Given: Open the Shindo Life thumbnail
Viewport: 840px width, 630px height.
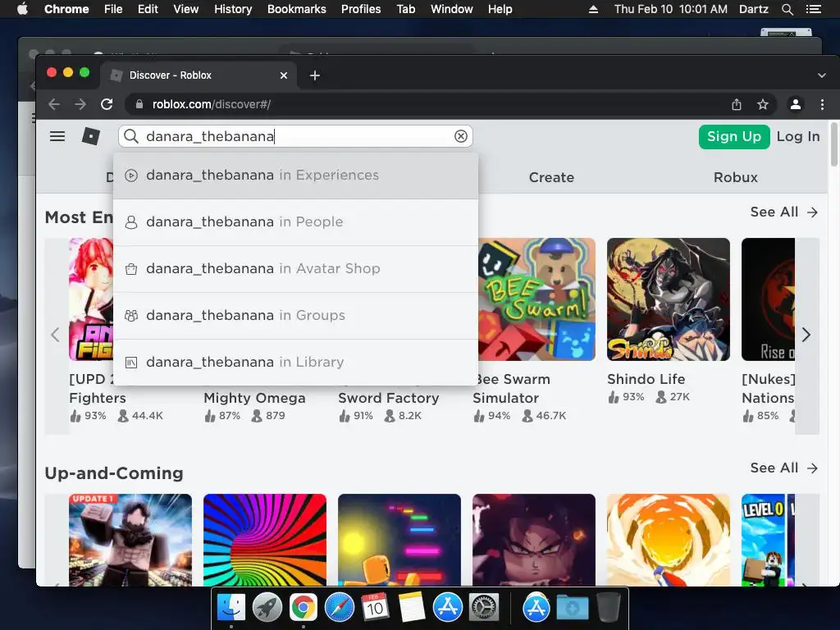Looking at the screenshot, I should coord(668,299).
